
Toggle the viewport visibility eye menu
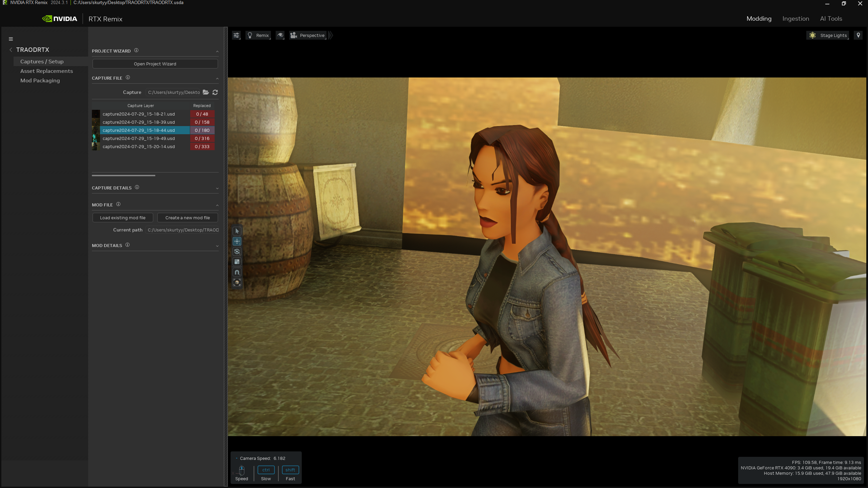coord(280,35)
